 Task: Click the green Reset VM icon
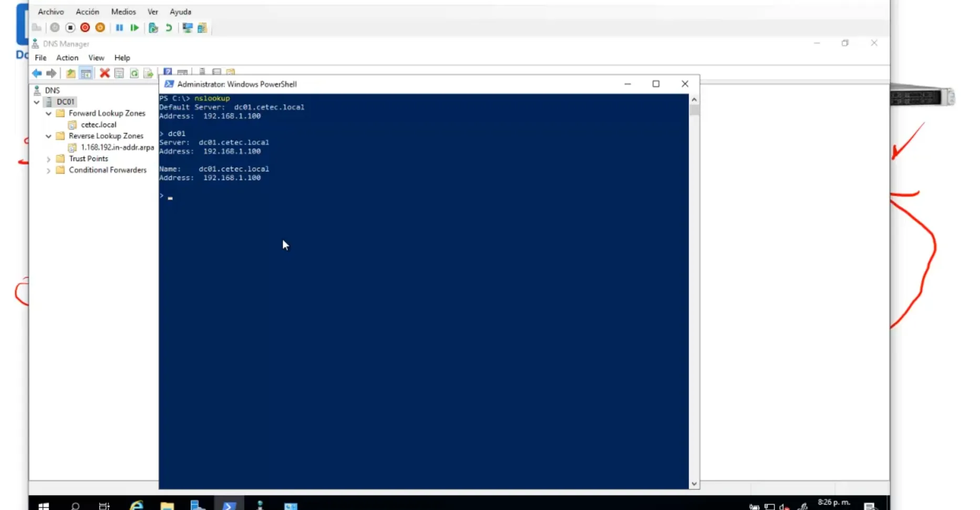[x=135, y=28]
